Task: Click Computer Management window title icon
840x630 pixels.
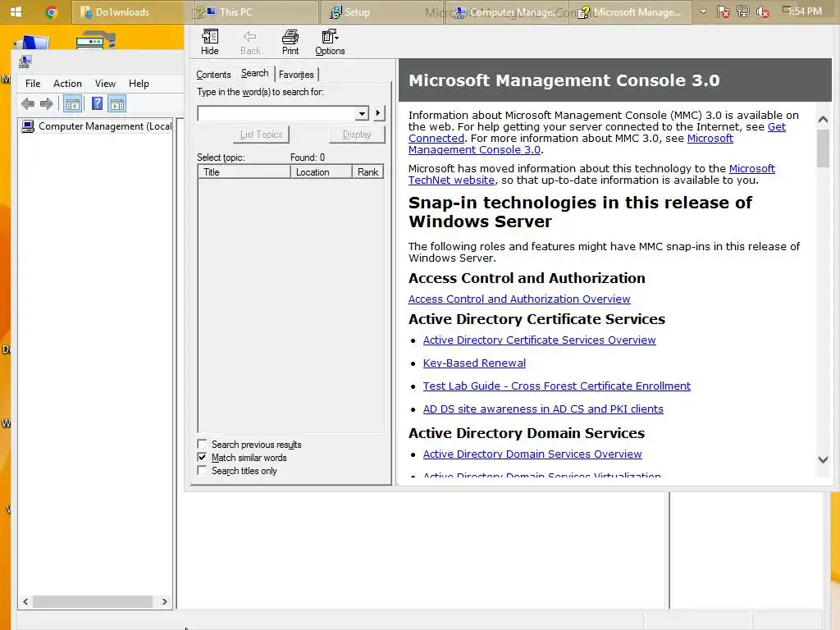Action: (x=25, y=62)
